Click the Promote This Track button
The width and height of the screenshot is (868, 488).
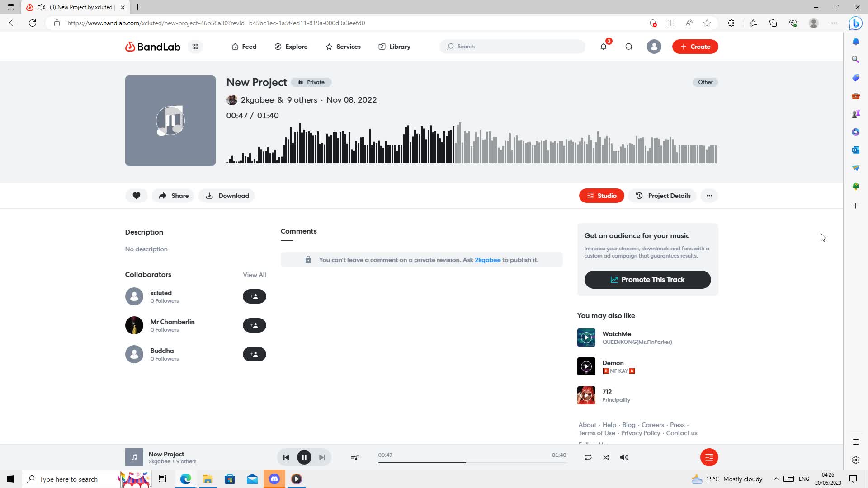click(647, 280)
